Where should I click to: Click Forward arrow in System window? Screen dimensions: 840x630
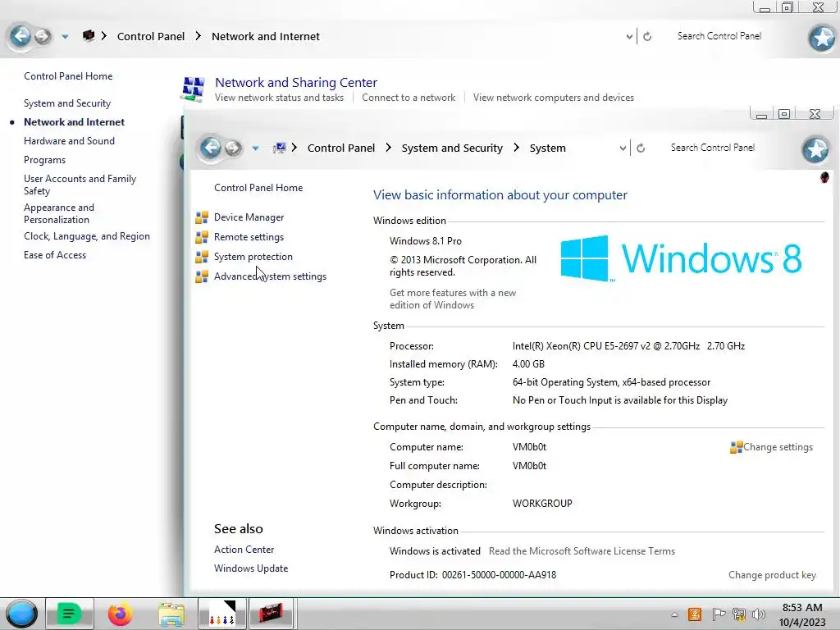pyautogui.click(x=232, y=148)
